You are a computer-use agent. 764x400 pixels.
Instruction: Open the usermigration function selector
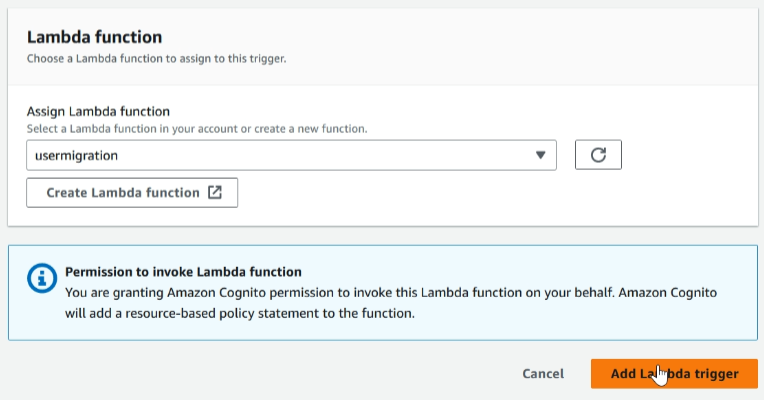tap(291, 155)
